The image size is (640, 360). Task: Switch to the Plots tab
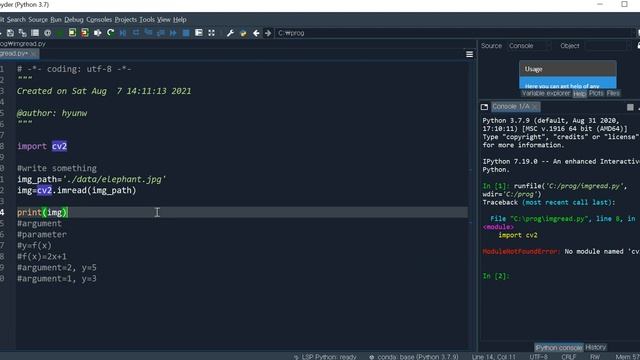[596, 93]
